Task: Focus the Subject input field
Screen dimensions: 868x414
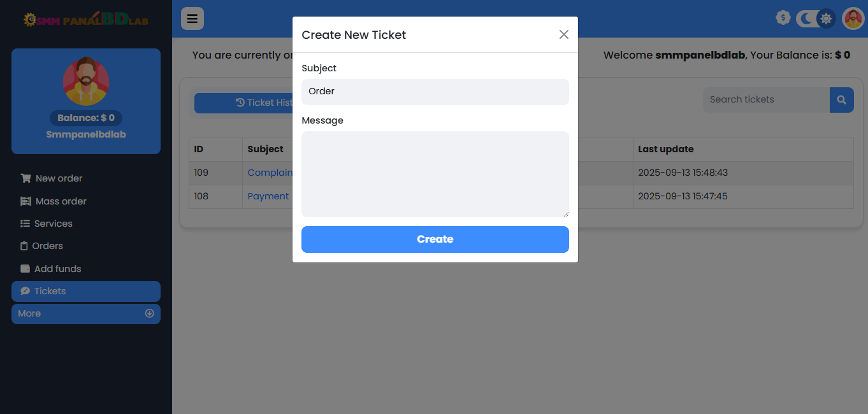Action: pyautogui.click(x=435, y=92)
